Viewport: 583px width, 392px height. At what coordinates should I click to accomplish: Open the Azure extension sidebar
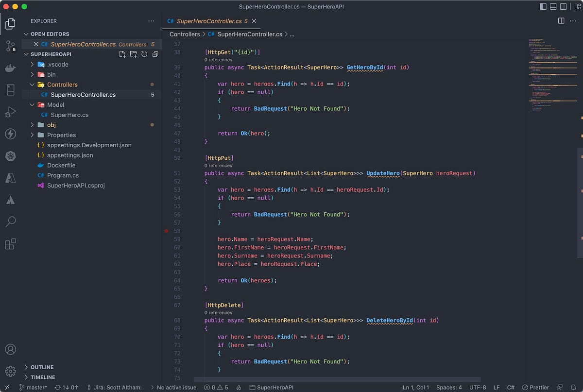pyautogui.click(x=10, y=178)
